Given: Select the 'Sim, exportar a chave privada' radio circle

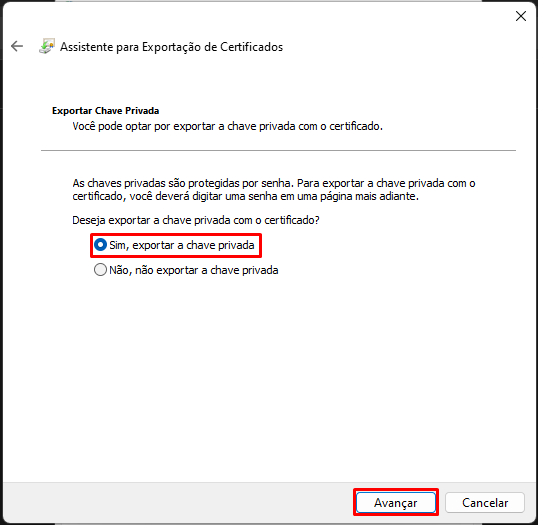Looking at the screenshot, I should (100, 245).
